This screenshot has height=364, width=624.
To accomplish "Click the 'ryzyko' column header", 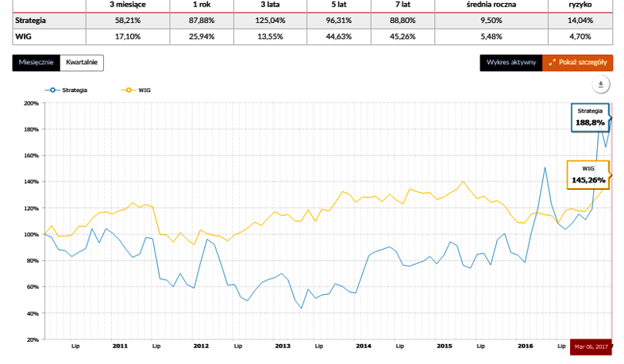I will (x=580, y=5).
